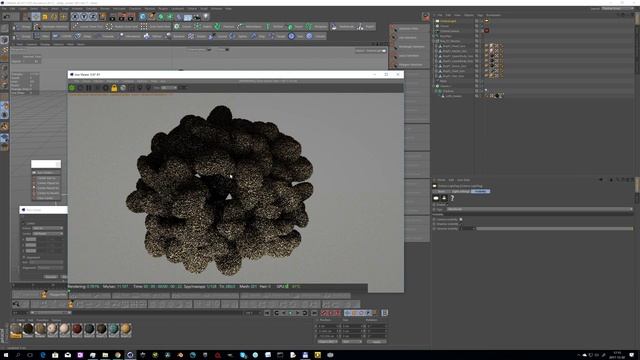Open Live Viewer settings gear icon

coord(106,88)
